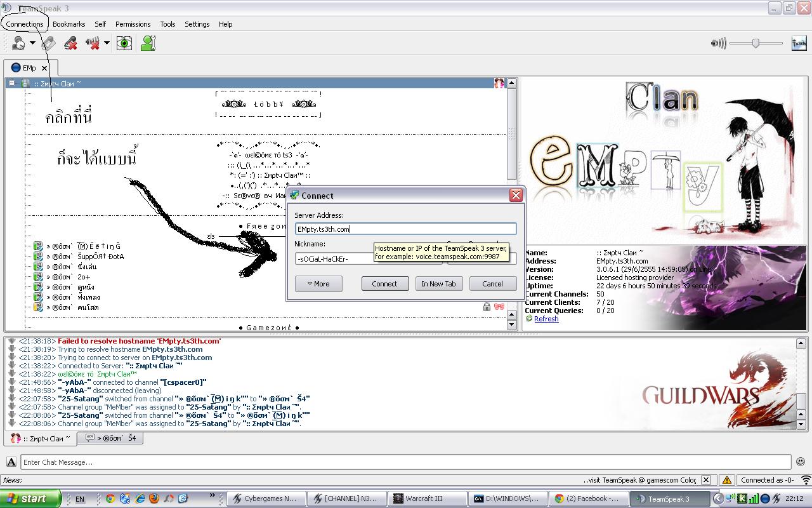Image resolution: width=812 pixels, height=508 pixels.
Task: Toggle the mute speakers toolbar icon
Action: tap(93, 43)
